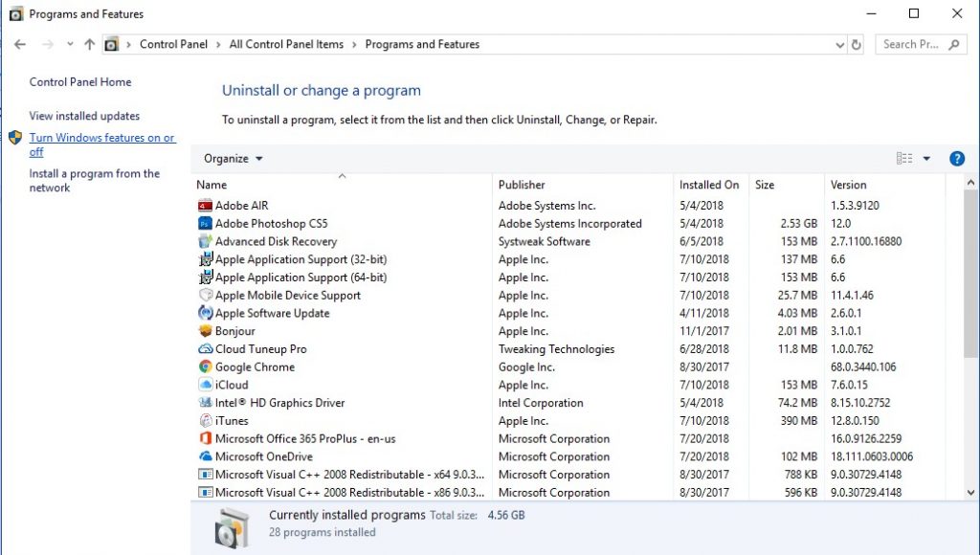Click version 68.0.3440.106 cell
Image resolution: width=980 pixels, height=555 pixels.
[x=863, y=366]
